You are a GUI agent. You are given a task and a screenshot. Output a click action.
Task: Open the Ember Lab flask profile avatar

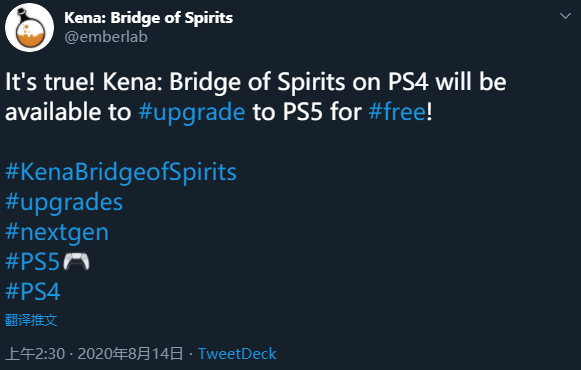(29, 27)
